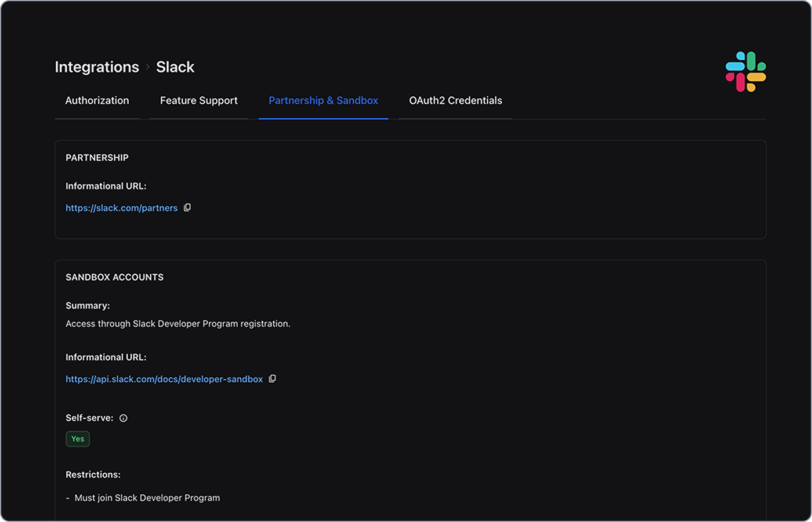
Task: Click the PARTNERSHIP section heading
Action: (x=97, y=158)
